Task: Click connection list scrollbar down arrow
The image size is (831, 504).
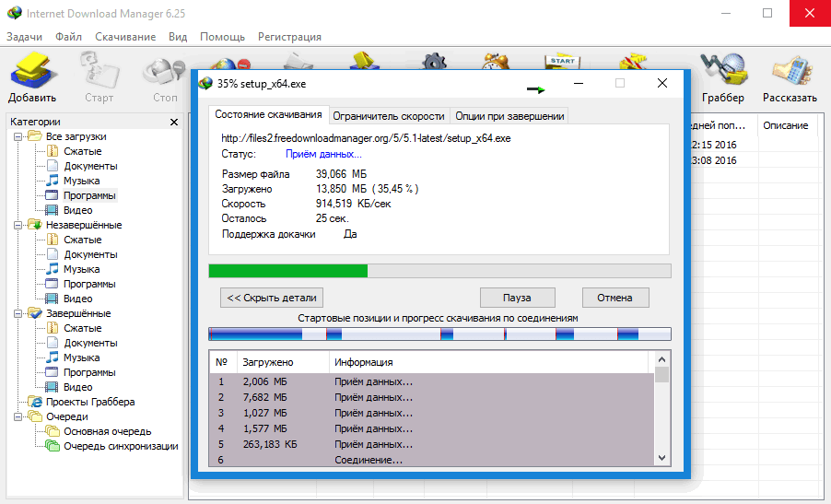Action: click(661, 458)
